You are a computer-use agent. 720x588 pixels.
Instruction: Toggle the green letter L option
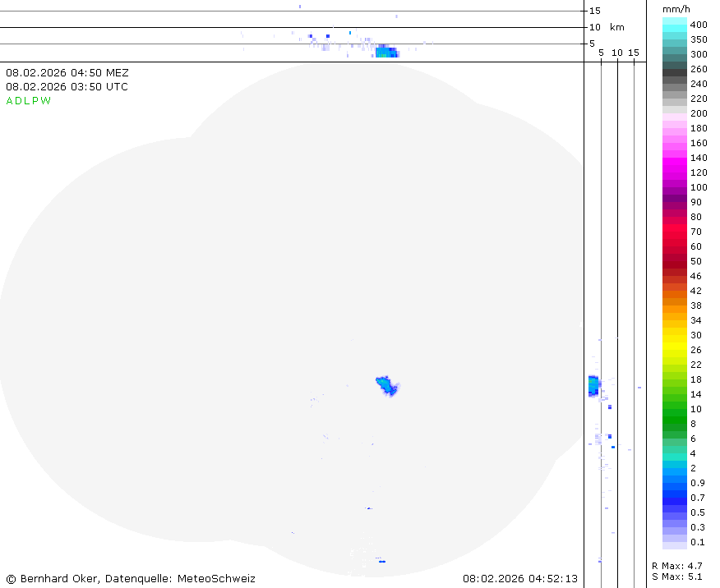pos(27,101)
